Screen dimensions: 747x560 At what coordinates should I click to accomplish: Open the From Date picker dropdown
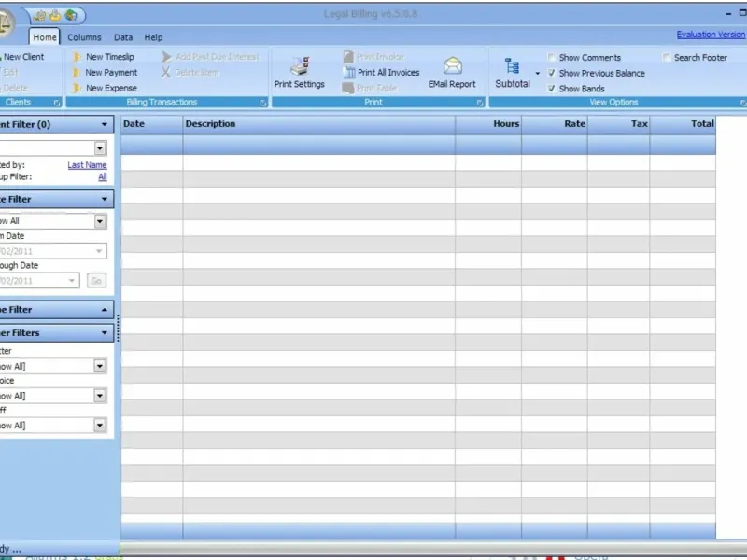(x=99, y=251)
